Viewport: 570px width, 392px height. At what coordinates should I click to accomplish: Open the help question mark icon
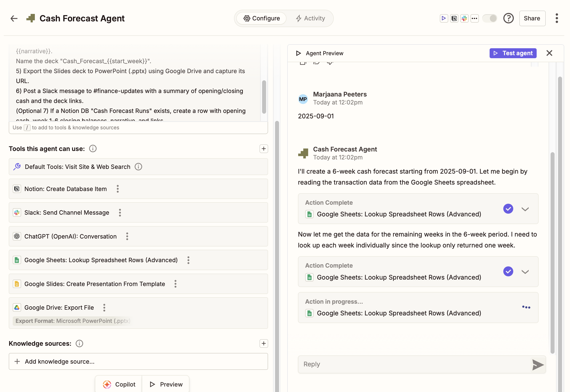508,18
